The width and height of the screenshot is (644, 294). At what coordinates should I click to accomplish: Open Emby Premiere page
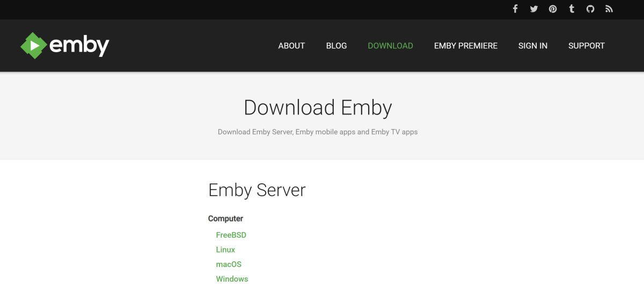pyautogui.click(x=466, y=46)
